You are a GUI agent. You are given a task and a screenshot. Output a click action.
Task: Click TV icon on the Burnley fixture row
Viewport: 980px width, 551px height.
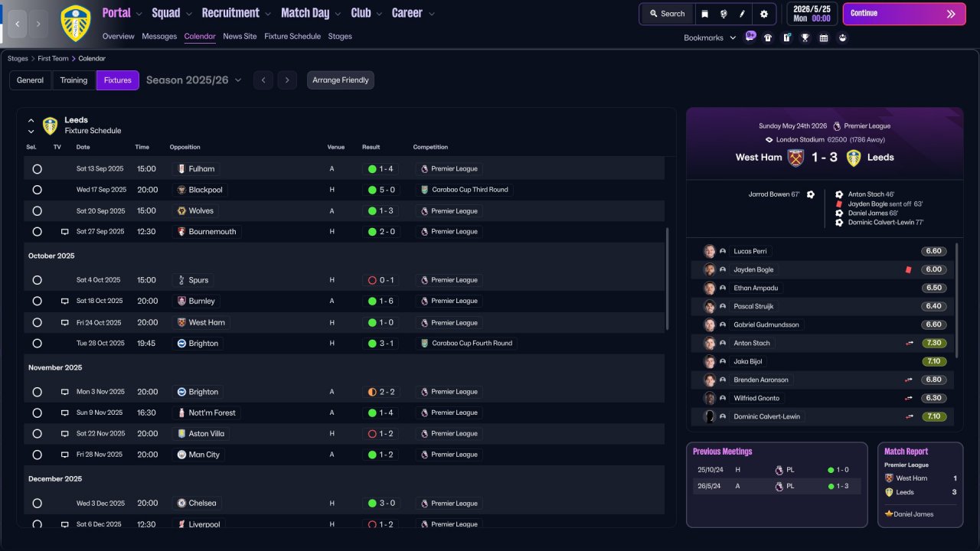tap(64, 302)
